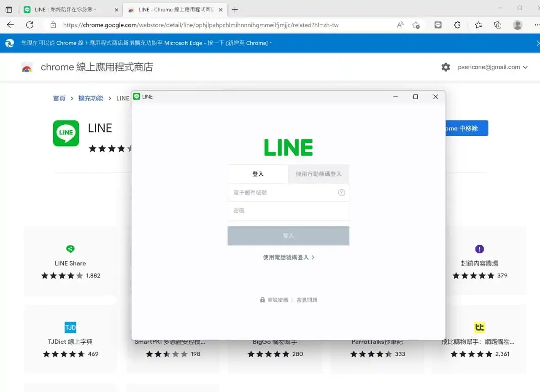Open the 常見問題 FAQ link
540x392 pixels.
point(307,300)
